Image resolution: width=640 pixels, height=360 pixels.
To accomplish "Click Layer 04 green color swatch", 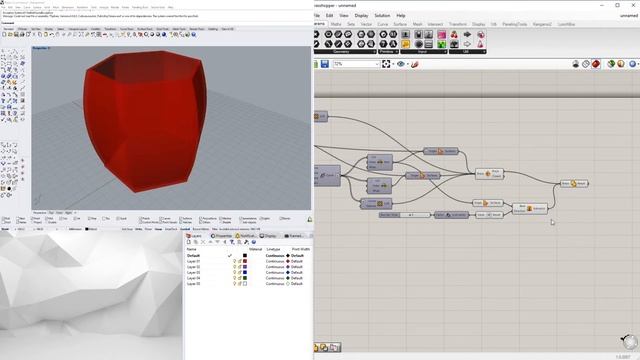I will pos(245,278).
